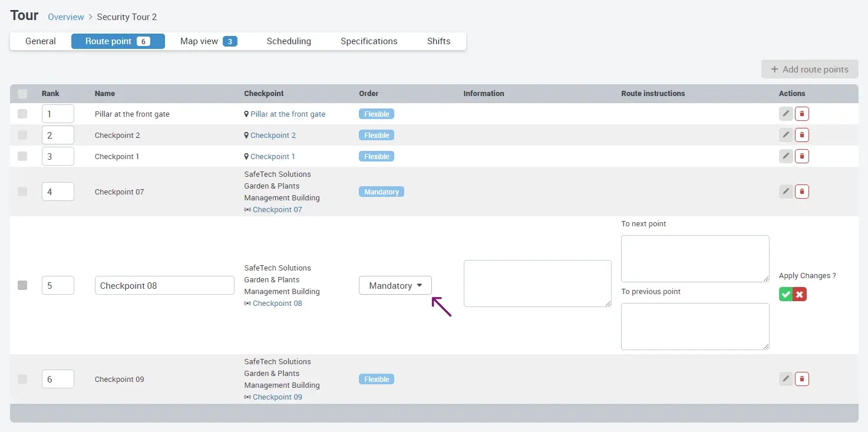Cancel changes with the red X icon
The image size is (868, 432).
[x=800, y=294]
